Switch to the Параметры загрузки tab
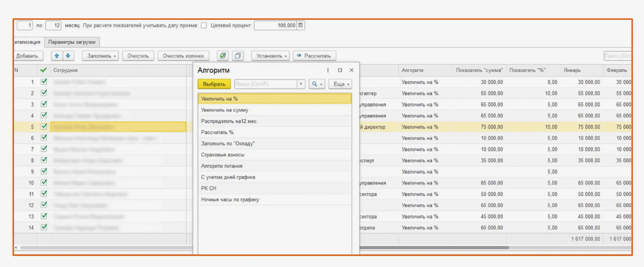Screen dimensions: 644x267 [x=72, y=42]
